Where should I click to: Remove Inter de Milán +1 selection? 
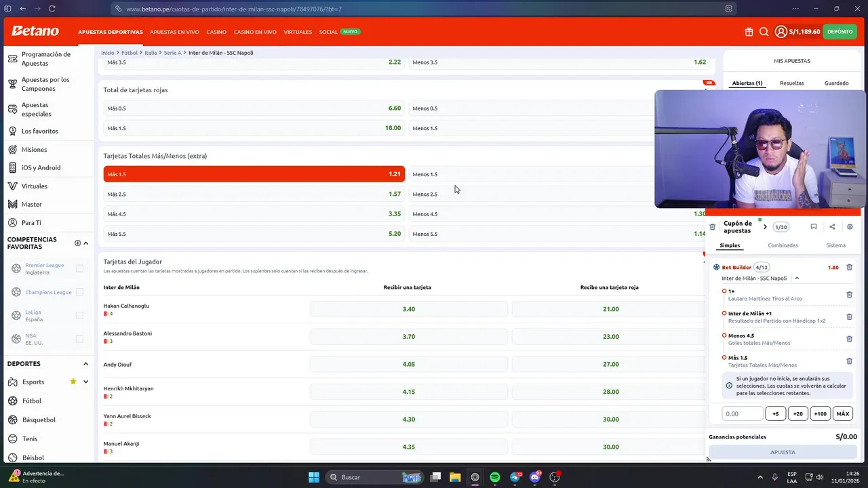[x=849, y=317]
